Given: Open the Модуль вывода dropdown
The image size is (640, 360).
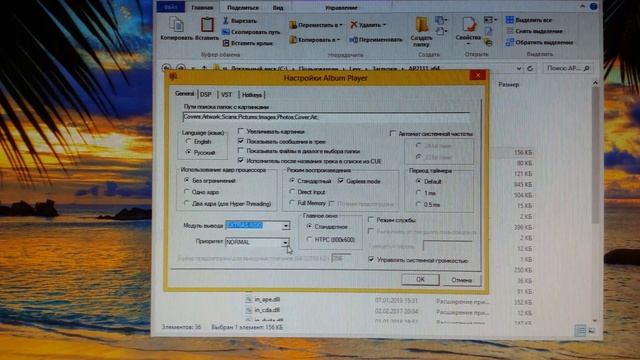Looking at the screenshot, I should [286, 225].
